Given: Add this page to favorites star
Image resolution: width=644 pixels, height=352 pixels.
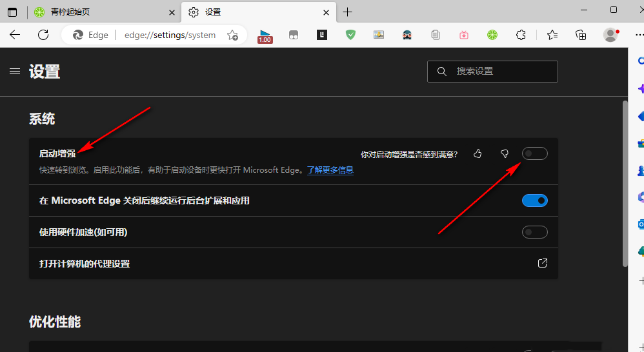Looking at the screenshot, I should coord(232,35).
